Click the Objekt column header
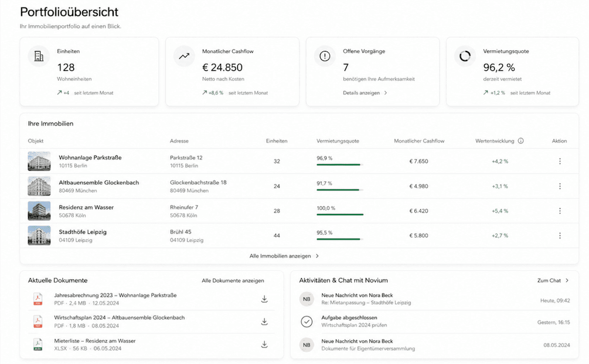 (36, 141)
